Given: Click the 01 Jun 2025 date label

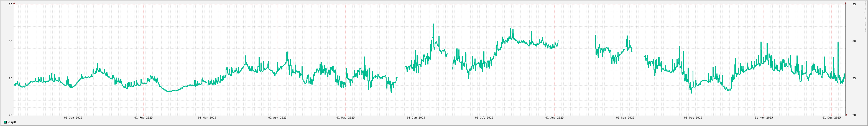Looking at the screenshot, I should 416,118.
